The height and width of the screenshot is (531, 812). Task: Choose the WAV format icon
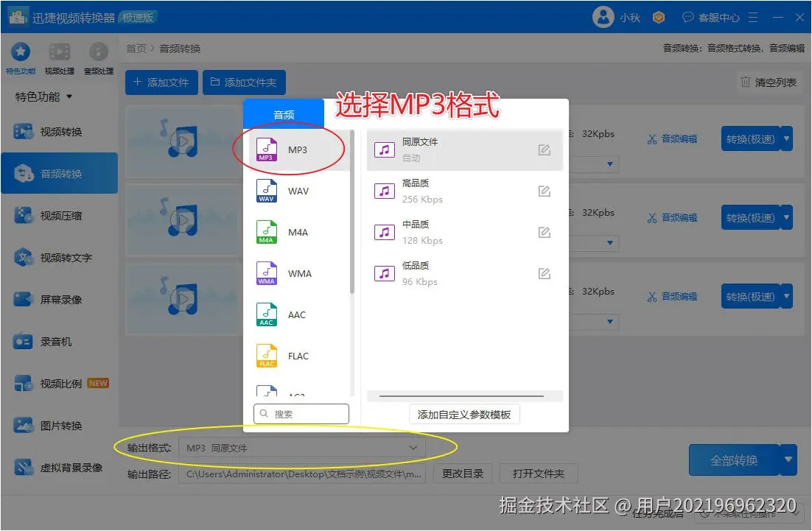click(x=266, y=191)
